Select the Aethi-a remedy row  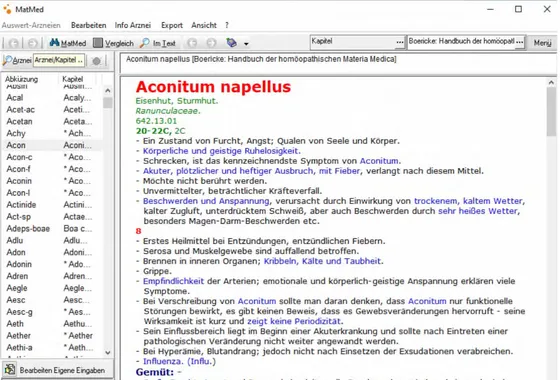coord(52,347)
